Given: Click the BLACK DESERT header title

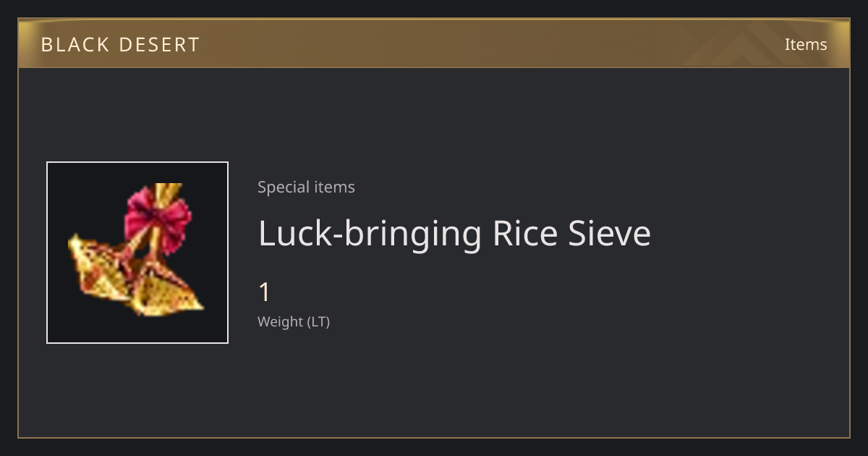Looking at the screenshot, I should click(120, 45).
